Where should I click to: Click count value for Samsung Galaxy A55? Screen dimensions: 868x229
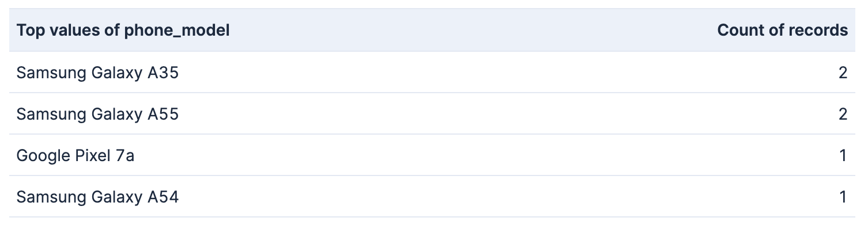point(843,114)
